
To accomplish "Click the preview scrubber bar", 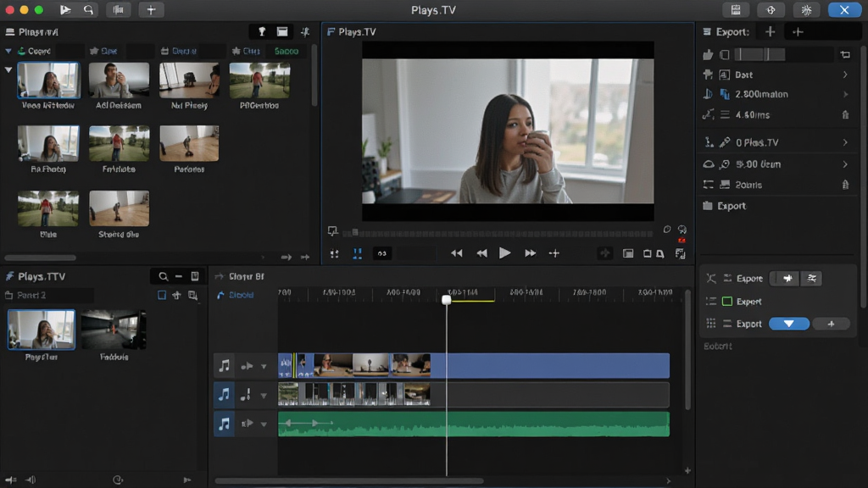I will tap(498, 233).
